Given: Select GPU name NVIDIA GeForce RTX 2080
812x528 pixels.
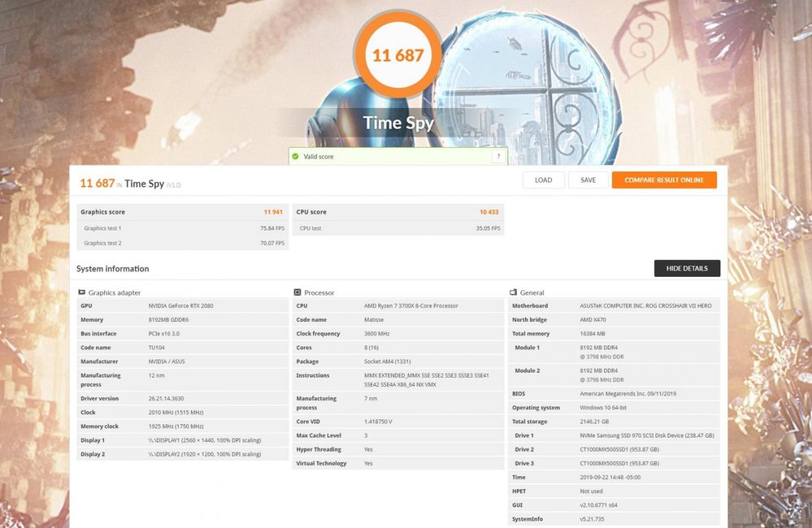Looking at the screenshot, I should tap(180, 306).
